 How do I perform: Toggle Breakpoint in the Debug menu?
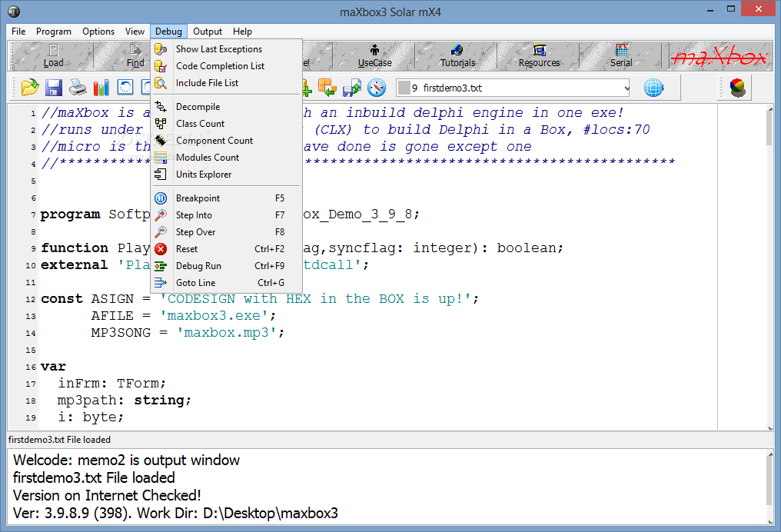198,198
